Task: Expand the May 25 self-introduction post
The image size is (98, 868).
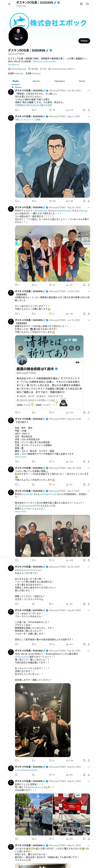Action: pos(20,457)
